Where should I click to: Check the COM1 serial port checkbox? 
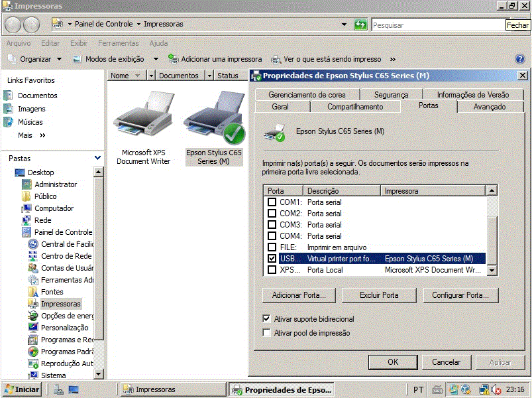pyautogui.click(x=272, y=202)
